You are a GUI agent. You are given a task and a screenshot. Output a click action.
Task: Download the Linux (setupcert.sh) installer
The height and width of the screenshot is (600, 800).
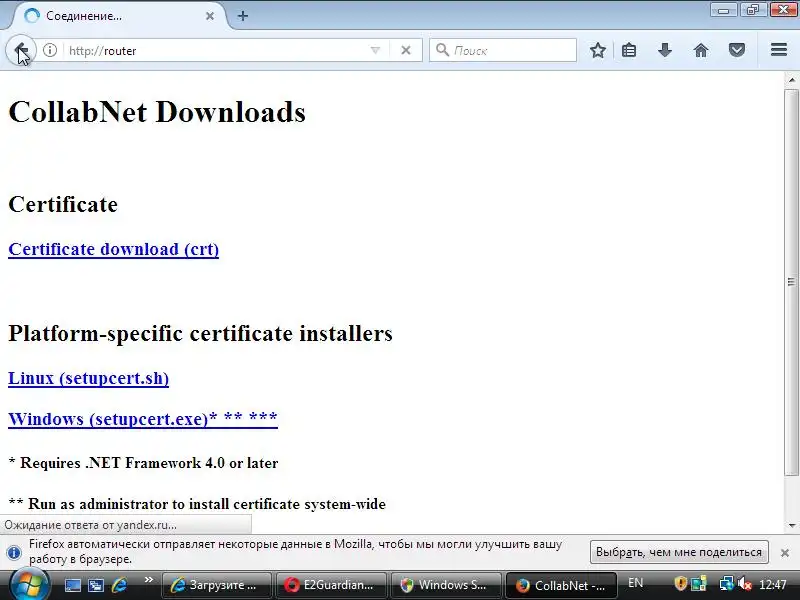pyautogui.click(x=88, y=378)
